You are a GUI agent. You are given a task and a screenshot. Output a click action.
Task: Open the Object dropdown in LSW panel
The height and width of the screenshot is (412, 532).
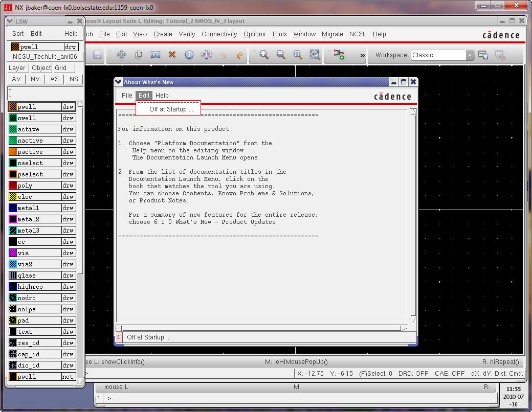(x=41, y=68)
